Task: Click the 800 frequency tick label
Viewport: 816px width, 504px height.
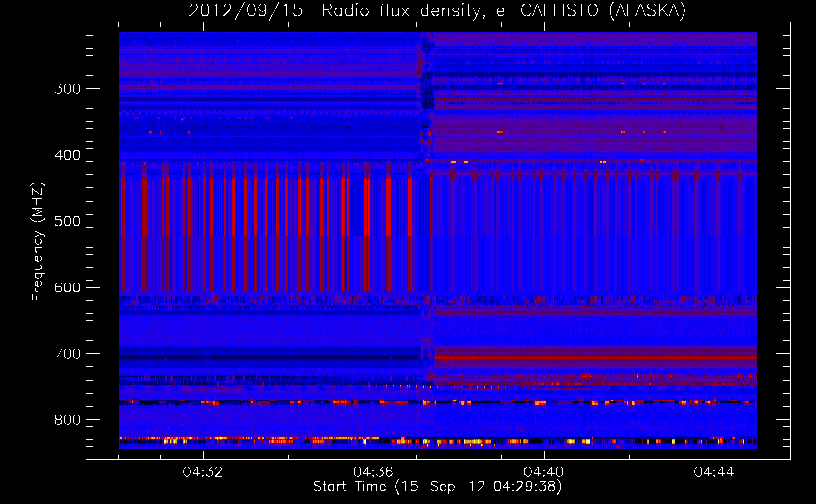Action: [68, 420]
